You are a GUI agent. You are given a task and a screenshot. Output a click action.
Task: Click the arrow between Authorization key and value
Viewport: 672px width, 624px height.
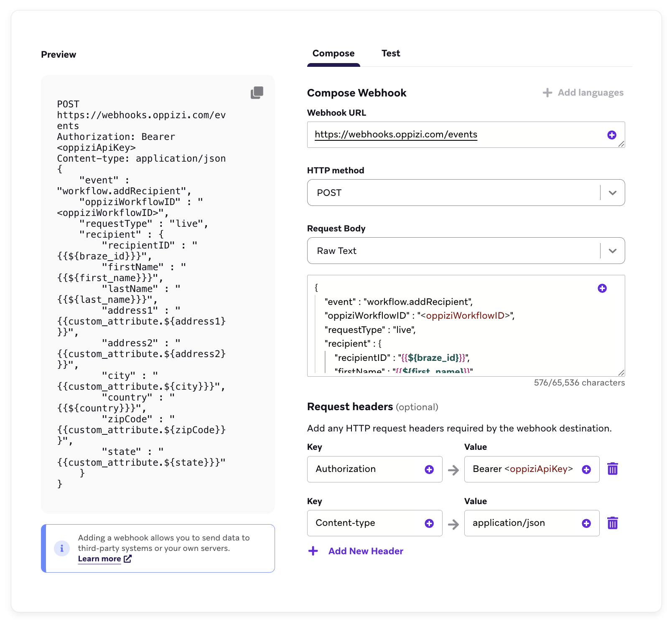click(453, 469)
